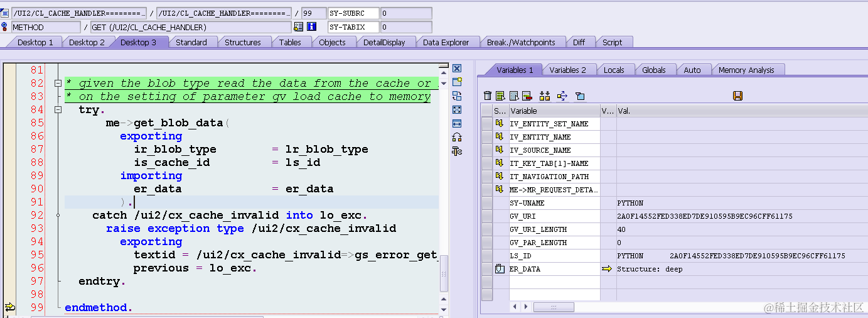Image resolution: width=868 pixels, height=318 pixels.
Task: Close the tool using side toolbar X icon
Action: (x=457, y=69)
